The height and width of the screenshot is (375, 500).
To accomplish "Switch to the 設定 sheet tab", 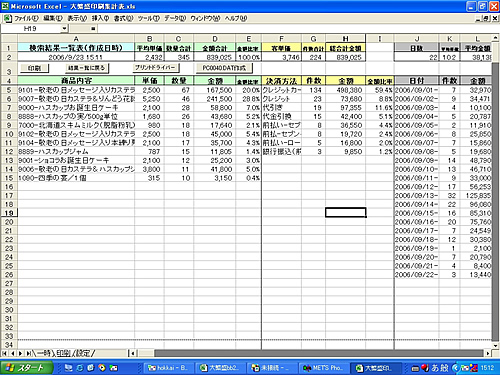I will (x=84, y=353).
